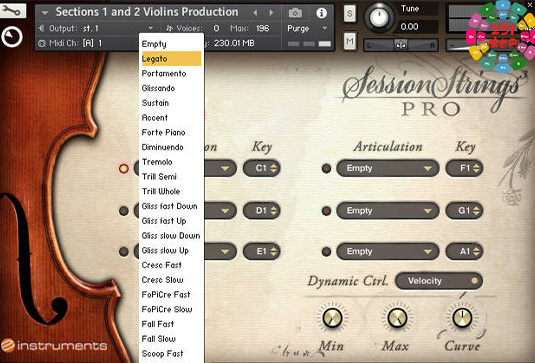The height and width of the screenshot is (363, 535).
Task: Select Scoop Fast articulation
Action: [x=171, y=353]
